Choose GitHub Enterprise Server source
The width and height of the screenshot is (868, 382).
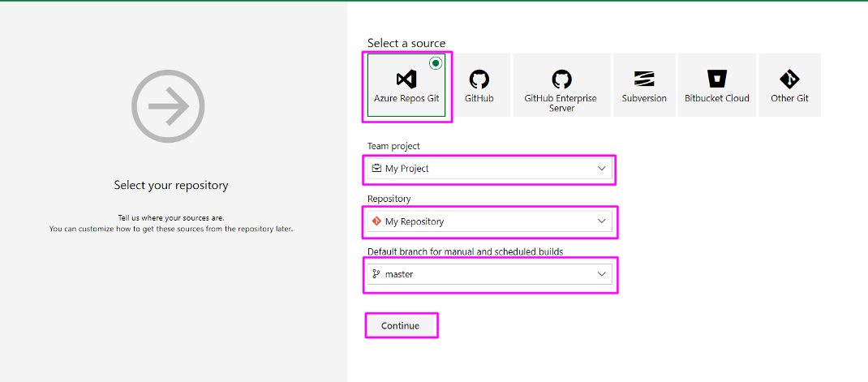(x=561, y=85)
